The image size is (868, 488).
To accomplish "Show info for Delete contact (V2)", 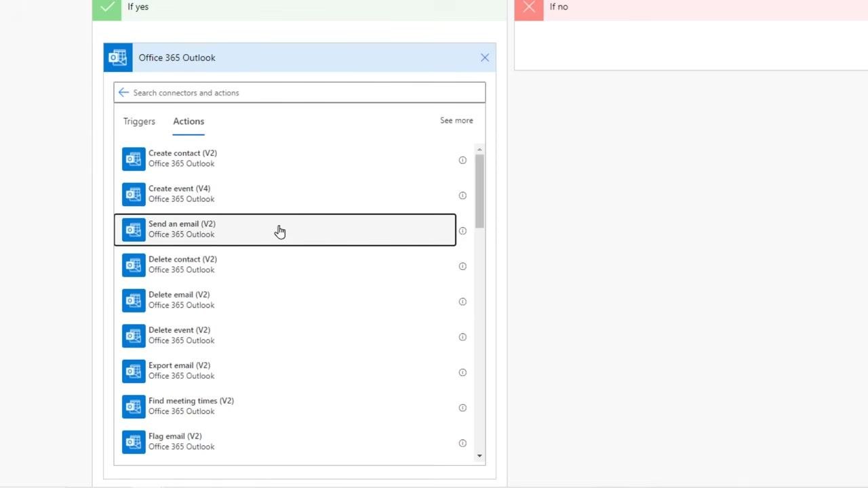I will click(462, 266).
